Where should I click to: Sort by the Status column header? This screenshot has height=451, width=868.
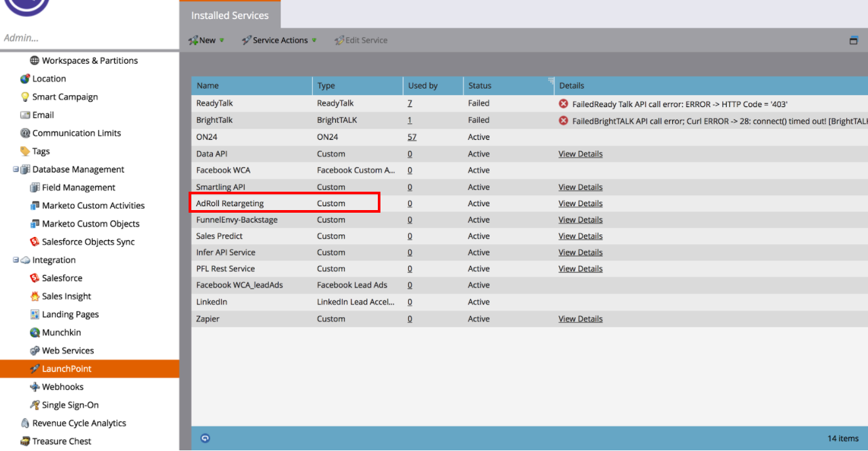click(509, 85)
